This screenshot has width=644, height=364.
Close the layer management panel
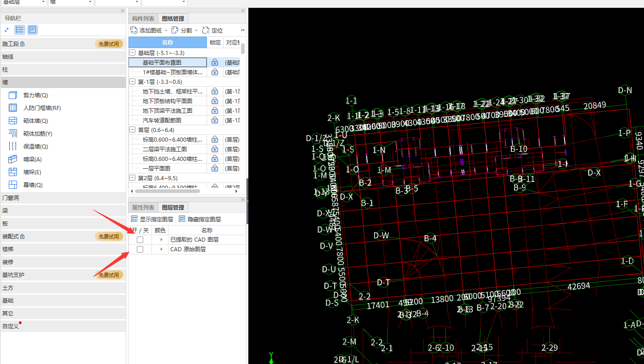pyautogui.click(x=243, y=199)
